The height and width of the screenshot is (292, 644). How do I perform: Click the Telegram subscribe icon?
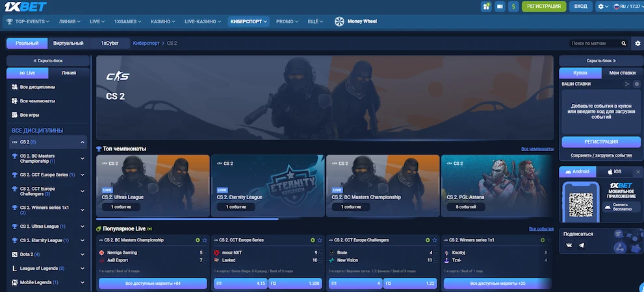pyautogui.click(x=581, y=245)
